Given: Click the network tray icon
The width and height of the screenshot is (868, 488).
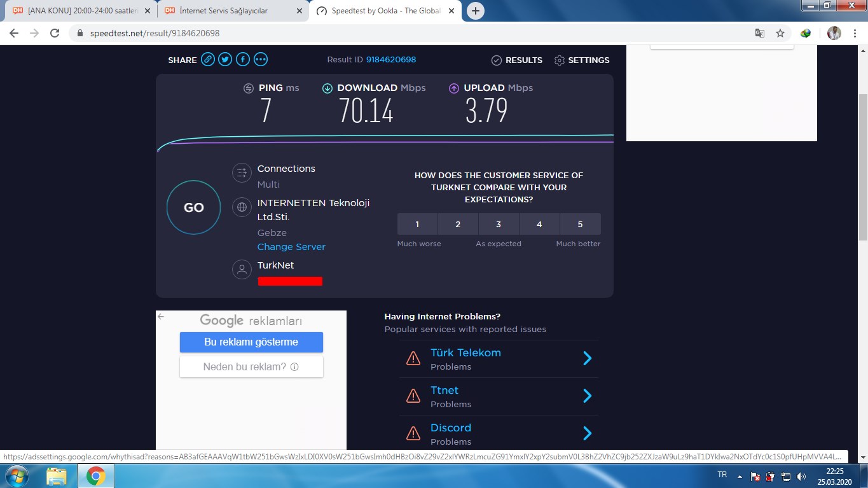Looking at the screenshot, I should [x=786, y=476].
